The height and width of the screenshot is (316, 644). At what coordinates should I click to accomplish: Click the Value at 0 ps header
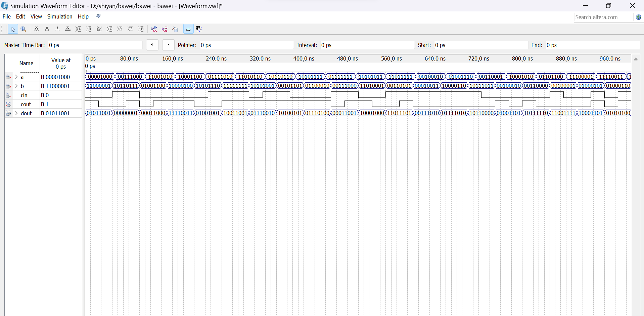pos(61,63)
